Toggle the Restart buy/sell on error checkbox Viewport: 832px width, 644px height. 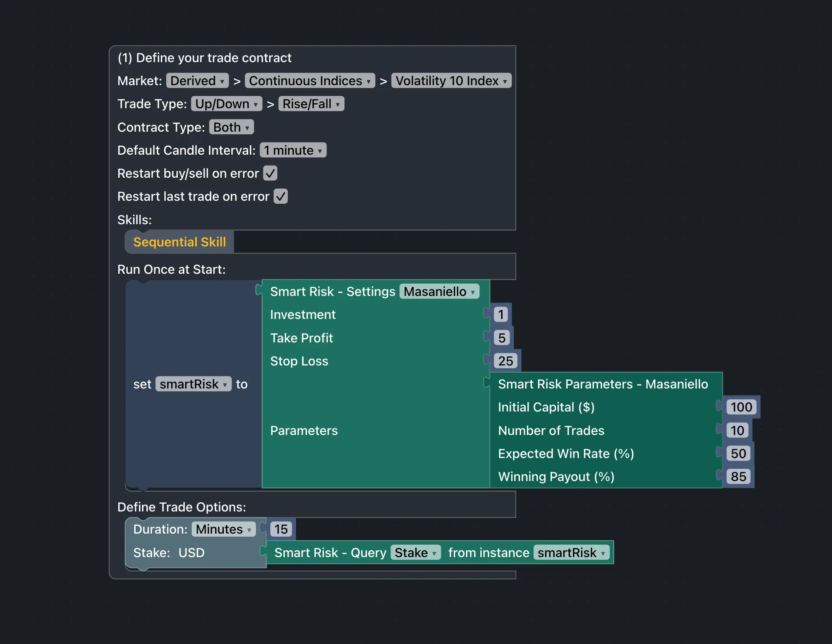[270, 173]
